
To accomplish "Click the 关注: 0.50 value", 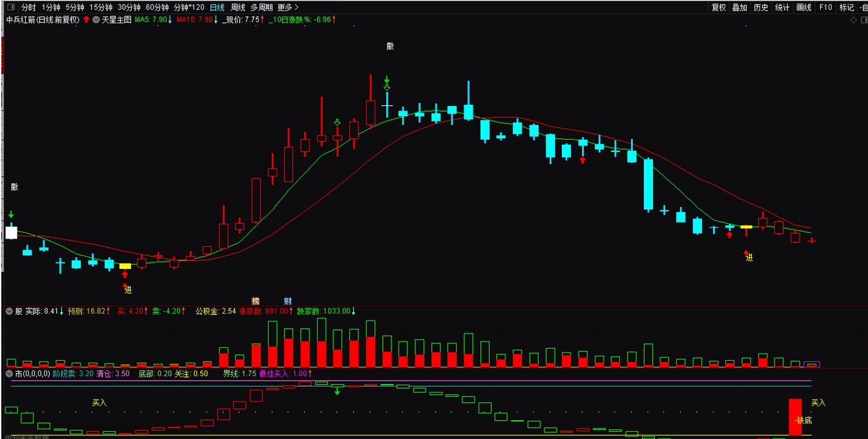I will (192, 374).
